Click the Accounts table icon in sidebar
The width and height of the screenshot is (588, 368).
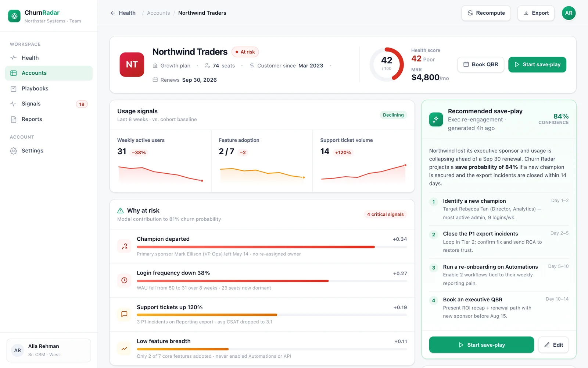14,73
